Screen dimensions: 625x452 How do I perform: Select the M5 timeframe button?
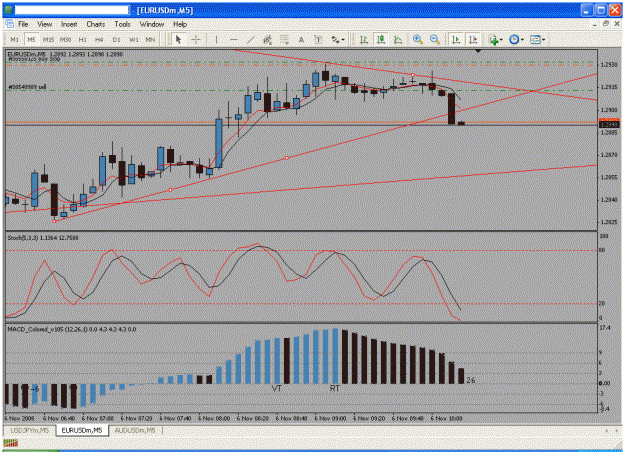pos(31,39)
